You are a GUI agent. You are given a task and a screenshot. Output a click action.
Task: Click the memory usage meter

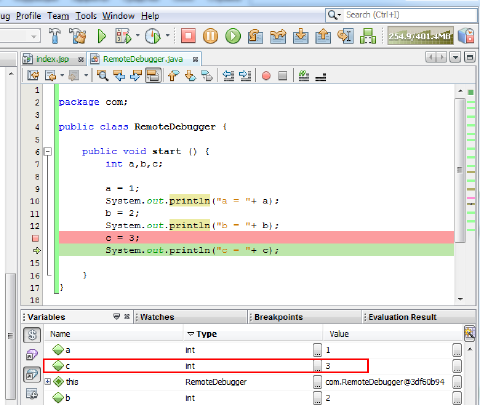pyautogui.click(x=420, y=36)
